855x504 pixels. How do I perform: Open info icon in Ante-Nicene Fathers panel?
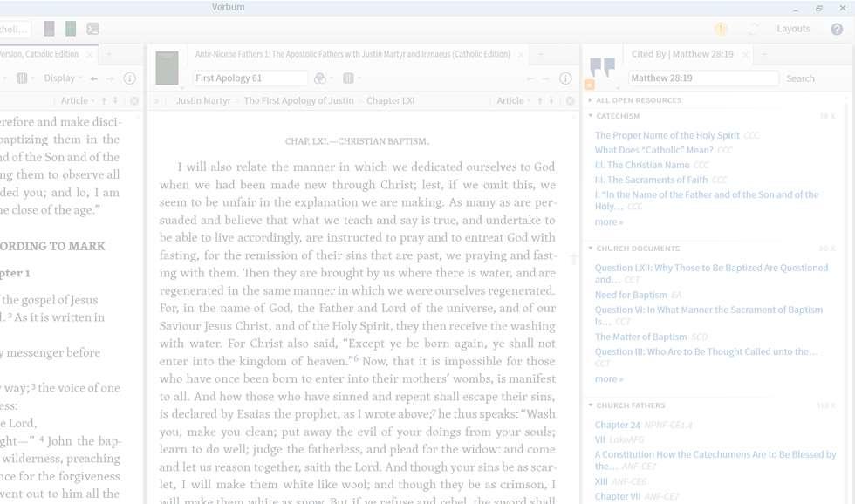click(565, 78)
